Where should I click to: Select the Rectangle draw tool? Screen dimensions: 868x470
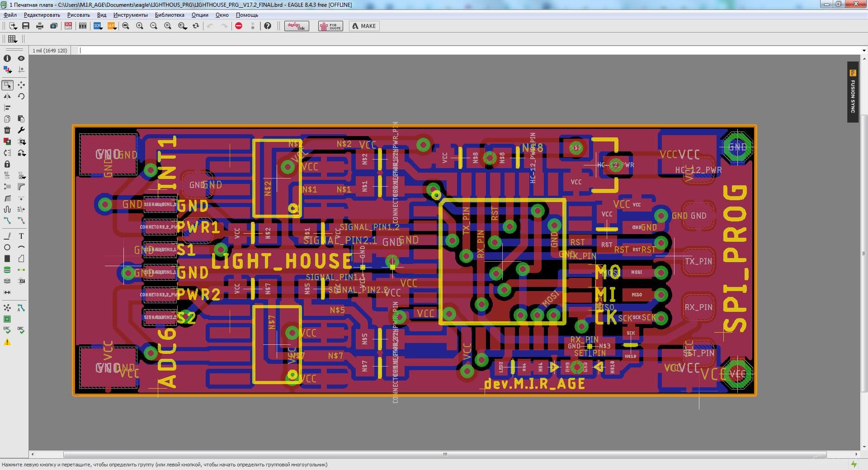7,258
